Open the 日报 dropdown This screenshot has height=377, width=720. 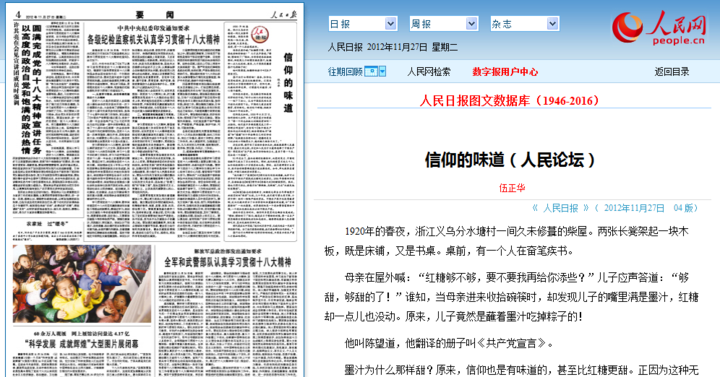click(362, 23)
